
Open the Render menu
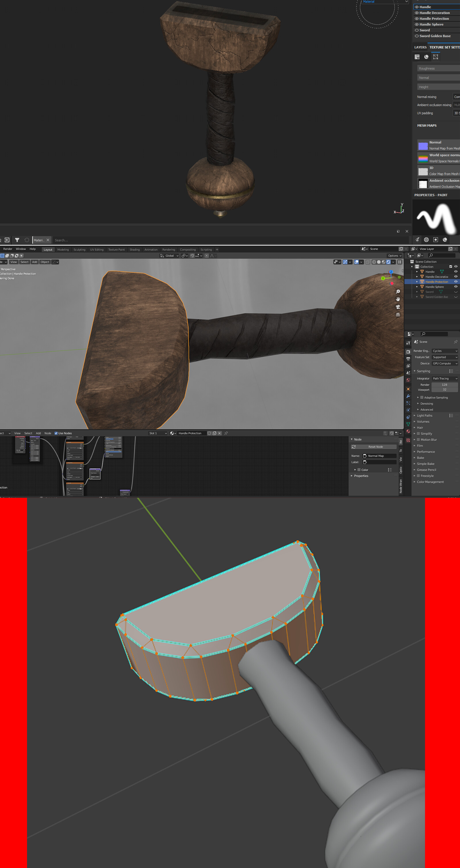[8, 249]
